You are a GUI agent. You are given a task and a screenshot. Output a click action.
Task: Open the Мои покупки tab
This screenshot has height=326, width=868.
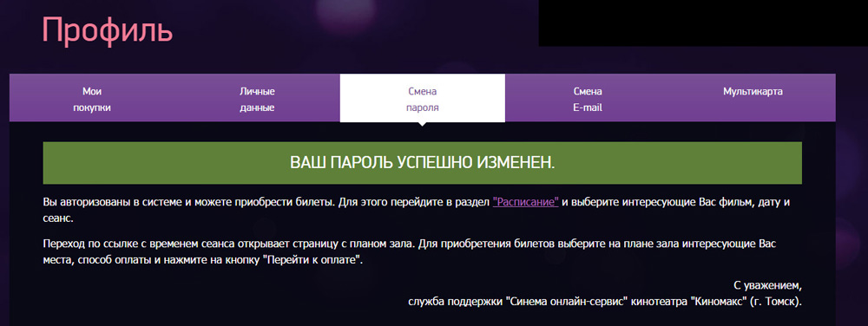click(x=92, y=99)
